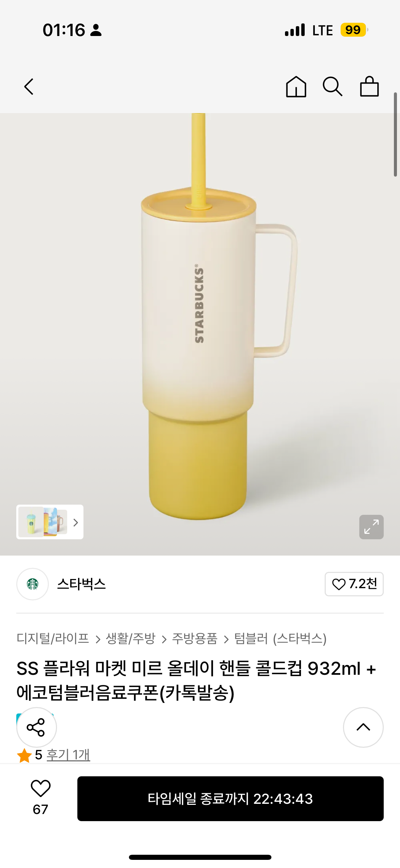Open 주방용품 category breadcrumb
The width and height of the screenshot is (400, 868).
[195, 638]
